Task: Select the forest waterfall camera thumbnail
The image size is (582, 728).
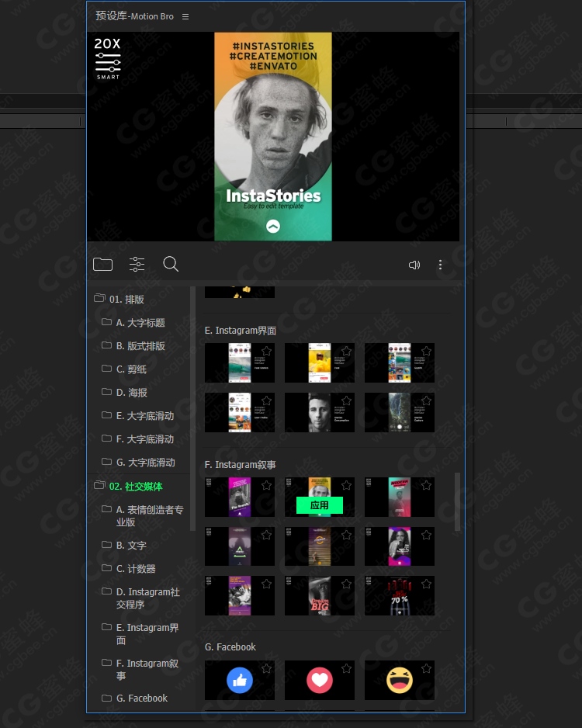Action: pyautogui.click(x=399, y=412)
